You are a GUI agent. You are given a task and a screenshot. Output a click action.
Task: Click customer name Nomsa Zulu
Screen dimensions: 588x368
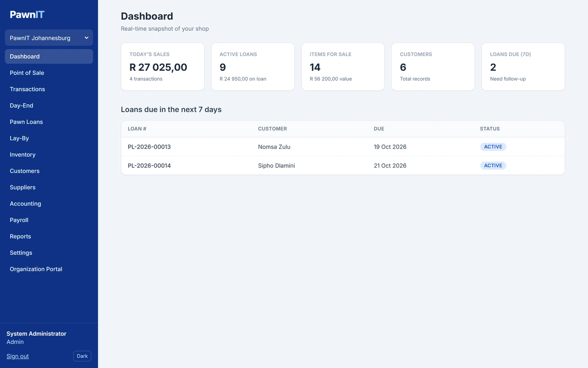point(274,147)
